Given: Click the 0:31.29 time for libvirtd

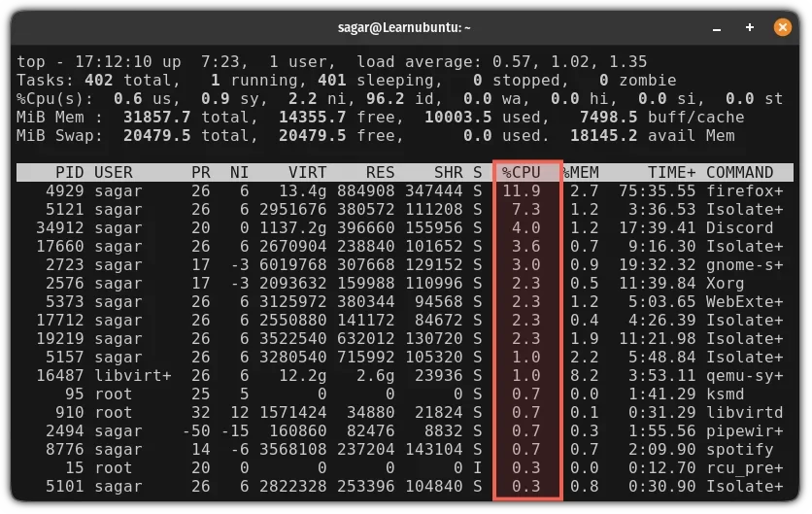Looking at the screenshot, I should (x=661, y=413).
